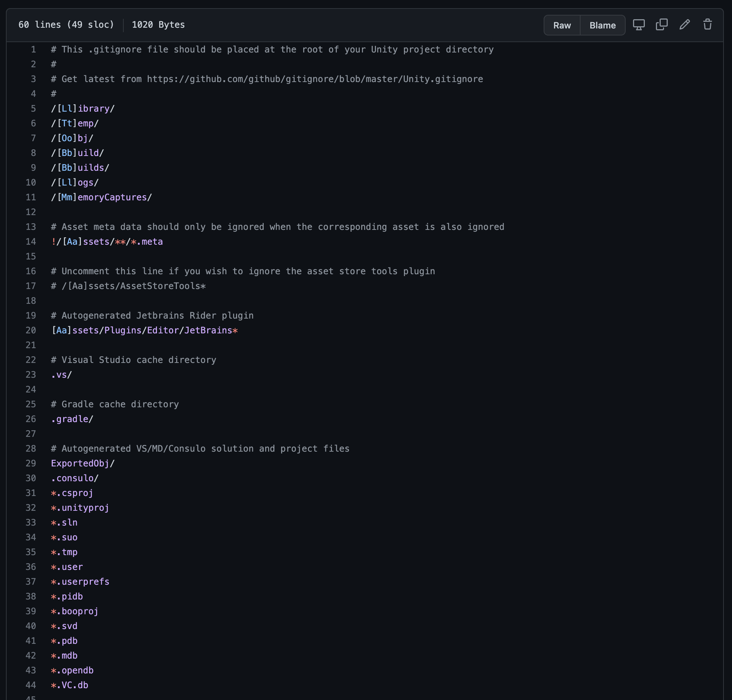Open file in GitHub Desktop icon
732x700 pixels.
[639, 25]
